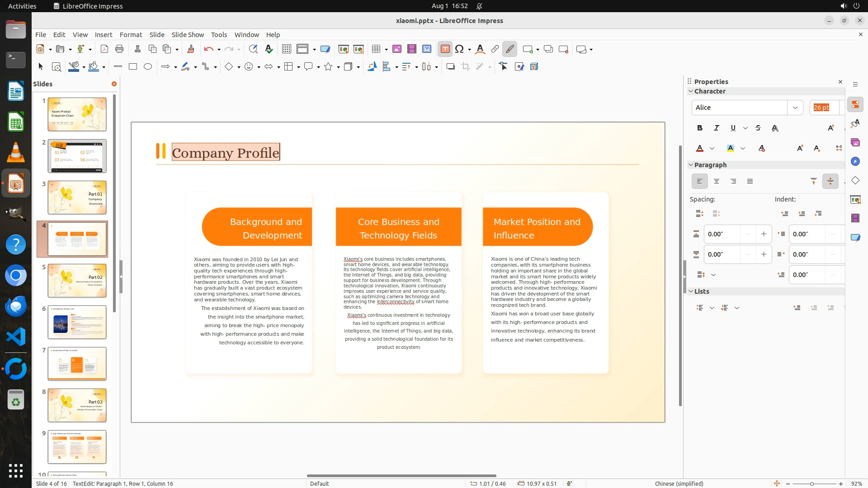Open the Slide Show menu
Image resolution: width=868 pixels, height=488 pixels.
click(x=188, y=35)
